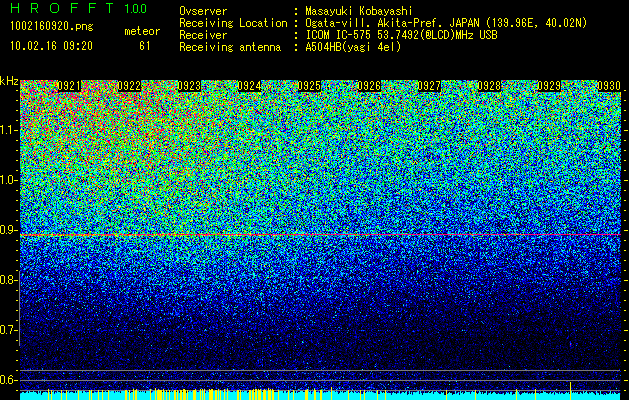629x400 pixels.
Task: Click the Receiving antenna field label
Action: pos(230,47)
